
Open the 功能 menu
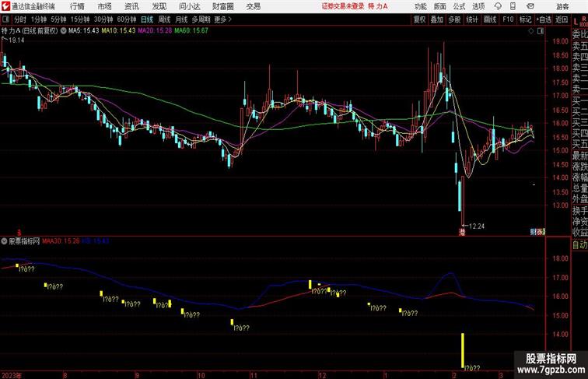(x=420, y=6)
